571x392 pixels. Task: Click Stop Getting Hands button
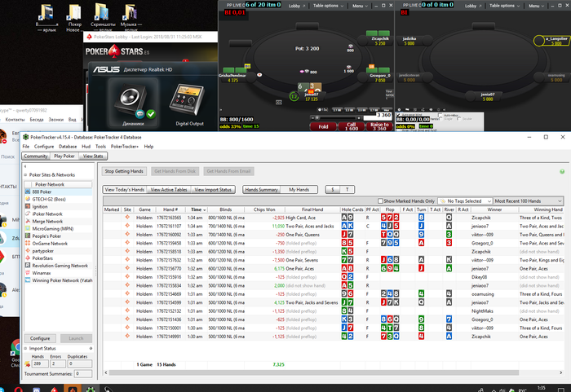124,171
